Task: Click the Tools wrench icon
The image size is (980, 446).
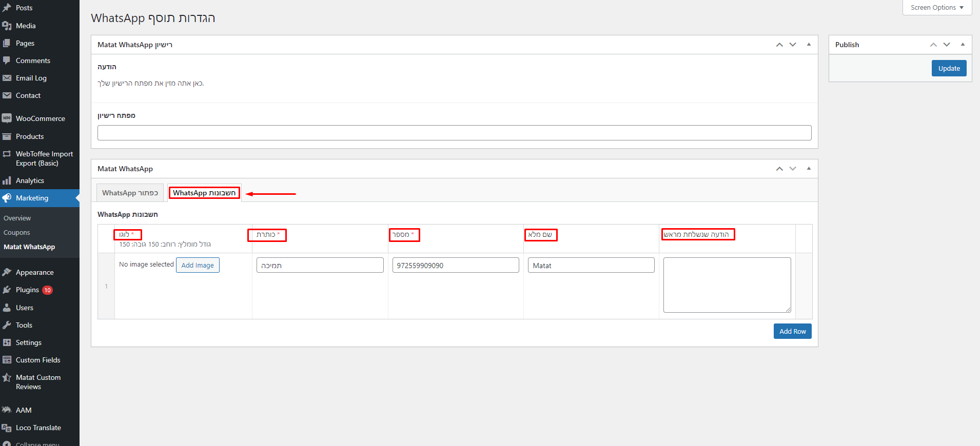Action: (7, 325)
